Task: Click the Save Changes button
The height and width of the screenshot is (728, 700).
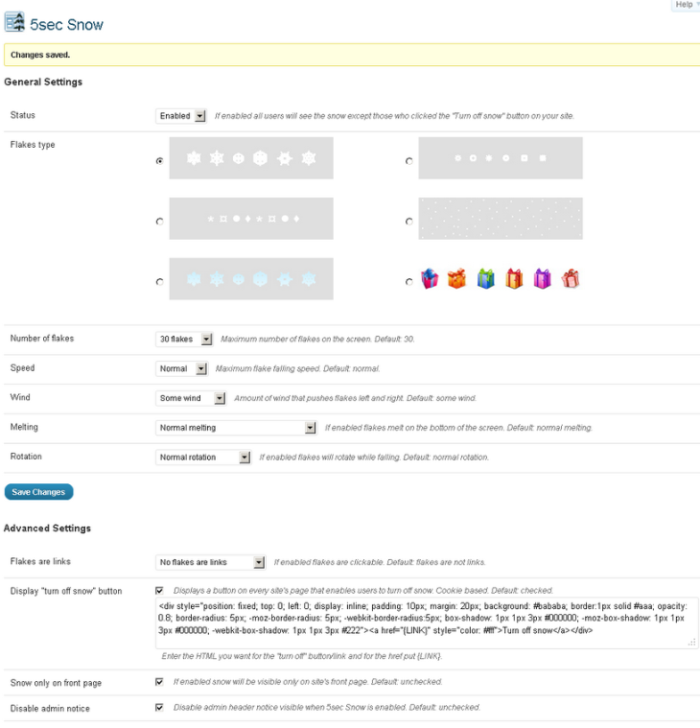Action: click(39, 492)
